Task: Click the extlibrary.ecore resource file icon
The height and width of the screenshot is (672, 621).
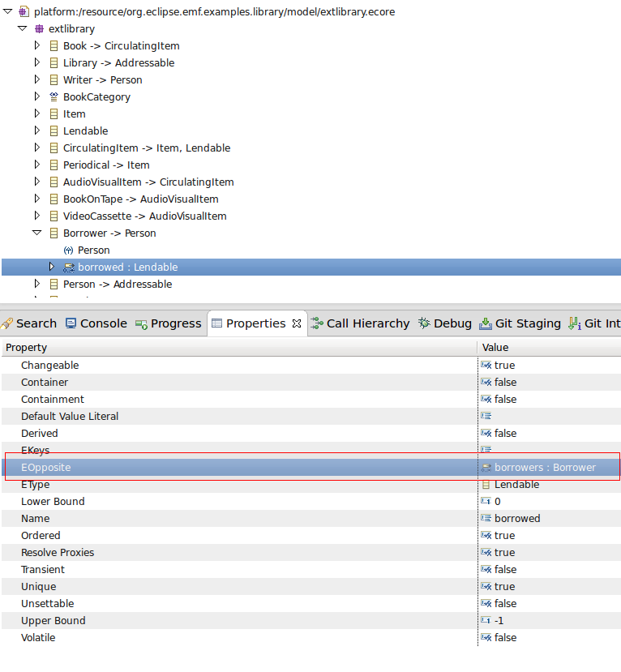Action: click(x=24, y=12)
